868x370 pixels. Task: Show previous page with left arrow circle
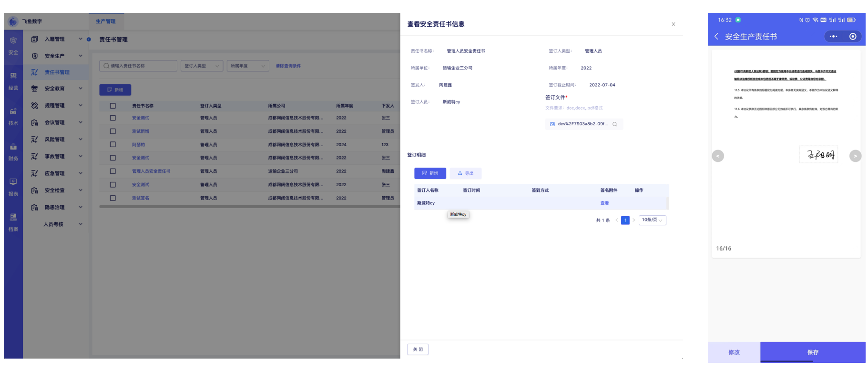(x=718, y=156)
